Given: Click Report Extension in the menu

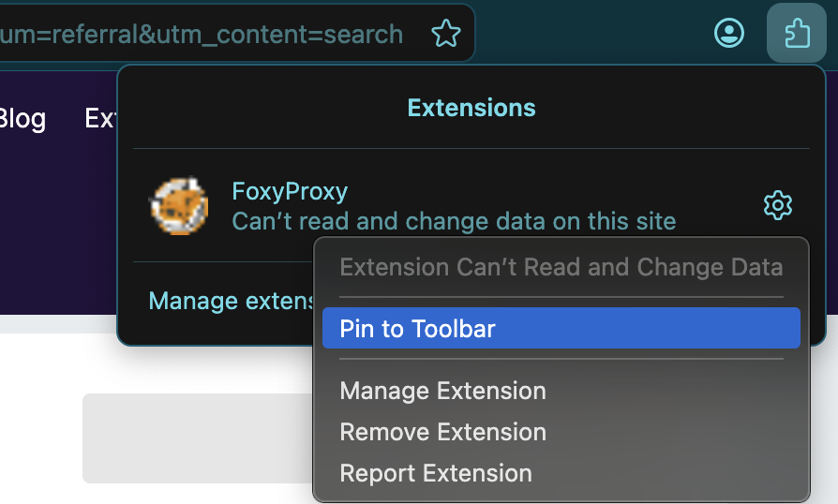Looking at the screenshot, I should (436, 473).
